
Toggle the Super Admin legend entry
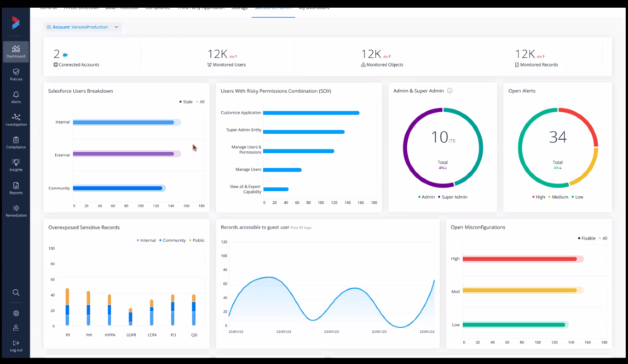pos(453,197)
